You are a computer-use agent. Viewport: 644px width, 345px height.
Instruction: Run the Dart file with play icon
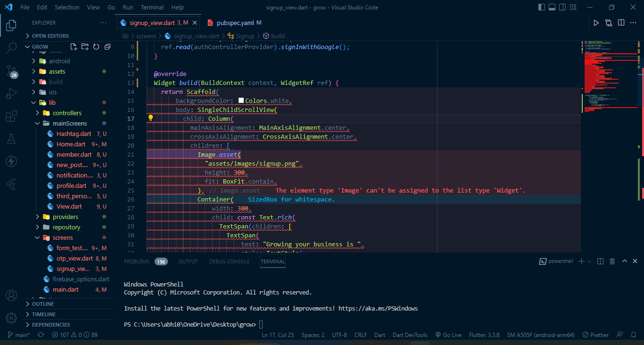(x=596, y=23)
